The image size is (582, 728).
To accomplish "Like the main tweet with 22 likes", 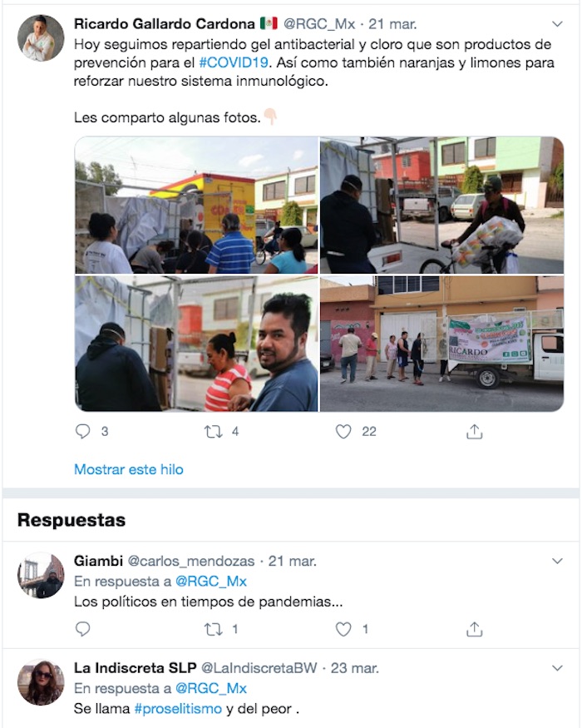I will pos(343,432).
